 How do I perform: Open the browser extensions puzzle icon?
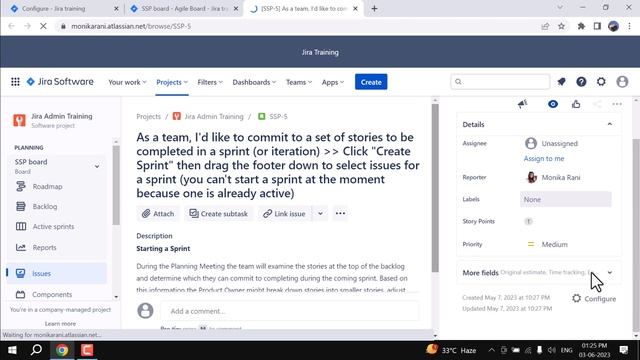point(581,26)
